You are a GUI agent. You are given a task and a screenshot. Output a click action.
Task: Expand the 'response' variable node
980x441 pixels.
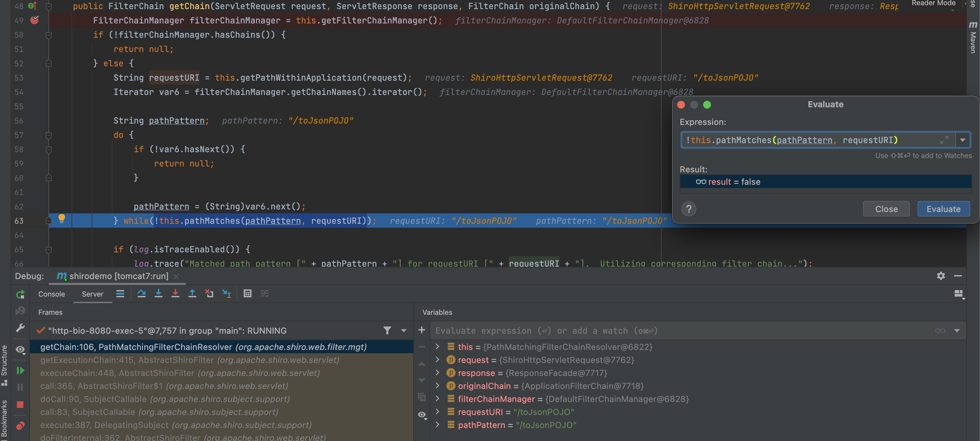(437, 372)
